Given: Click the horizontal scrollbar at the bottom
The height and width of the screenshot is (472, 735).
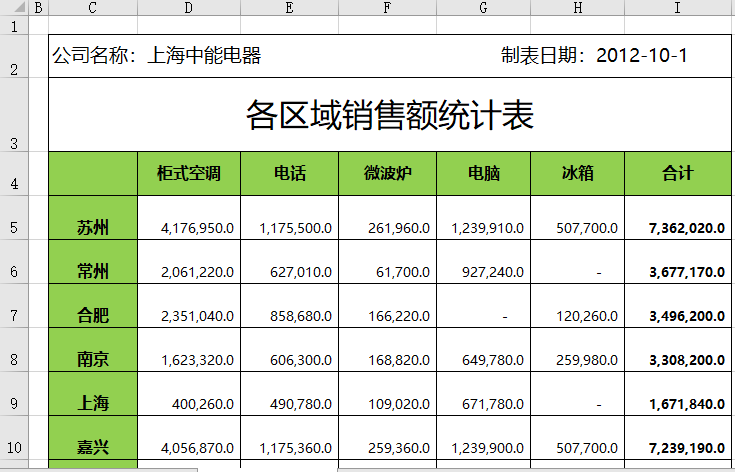Looking at the screenshot, I should [530, 467].
